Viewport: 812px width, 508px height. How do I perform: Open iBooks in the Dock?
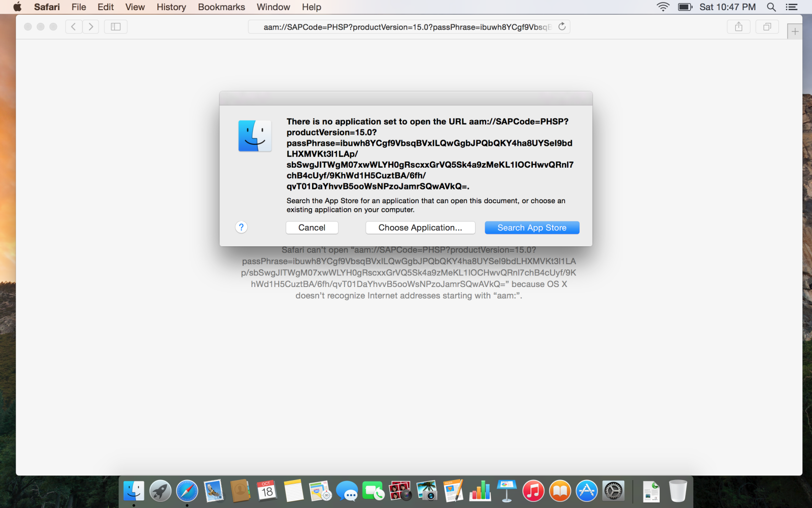coord(560,491)
